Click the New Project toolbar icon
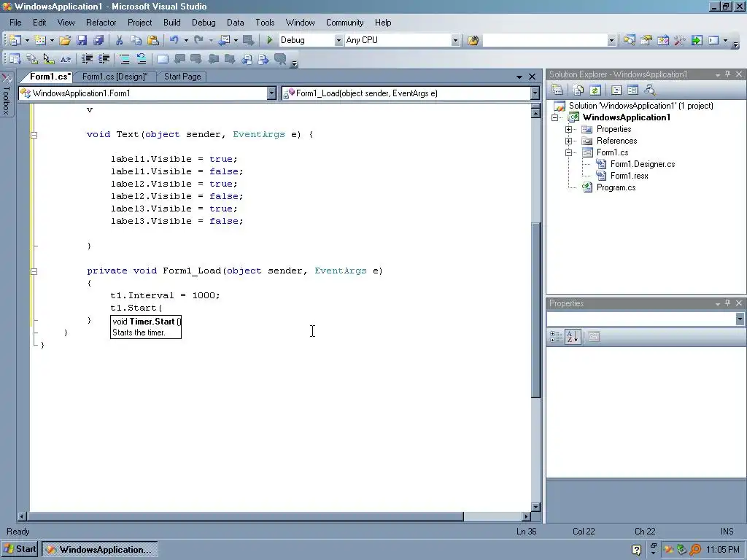The width and height of the screenshot is (747, 560). click(x=15, y=41)
